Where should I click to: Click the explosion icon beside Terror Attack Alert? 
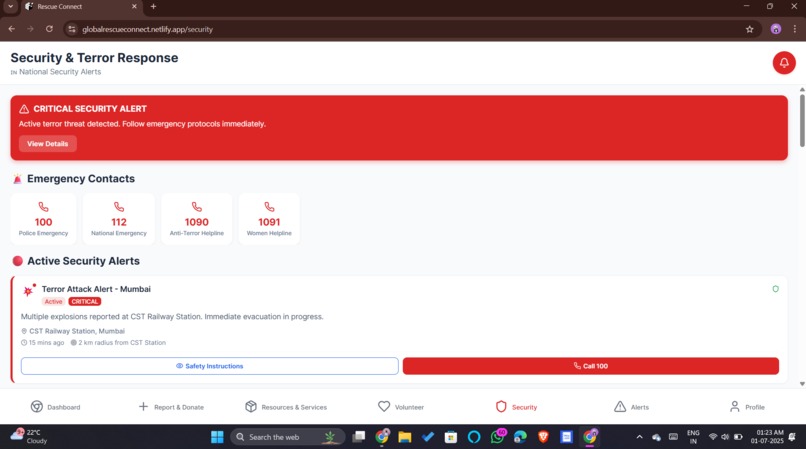pyautogui.click(x=29, y=291)
